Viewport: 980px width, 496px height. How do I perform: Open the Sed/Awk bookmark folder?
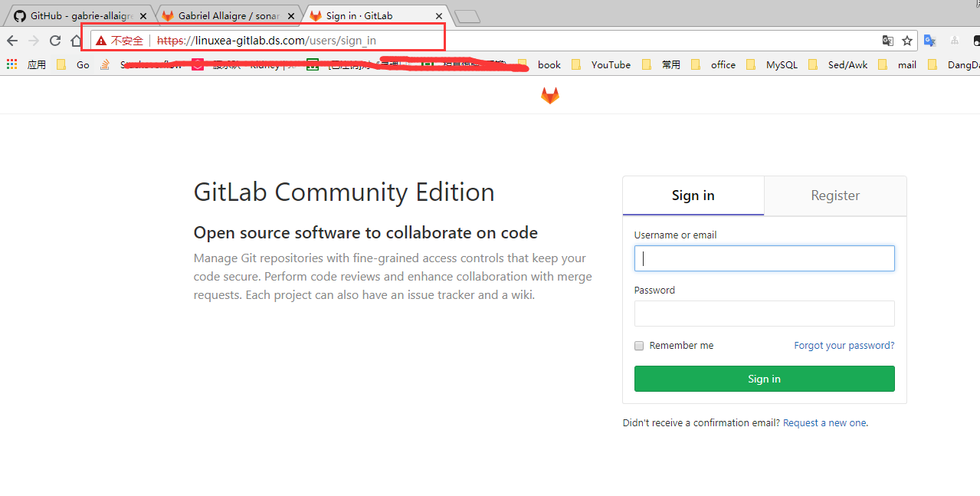pyautogui.click(x=839, y=64)
